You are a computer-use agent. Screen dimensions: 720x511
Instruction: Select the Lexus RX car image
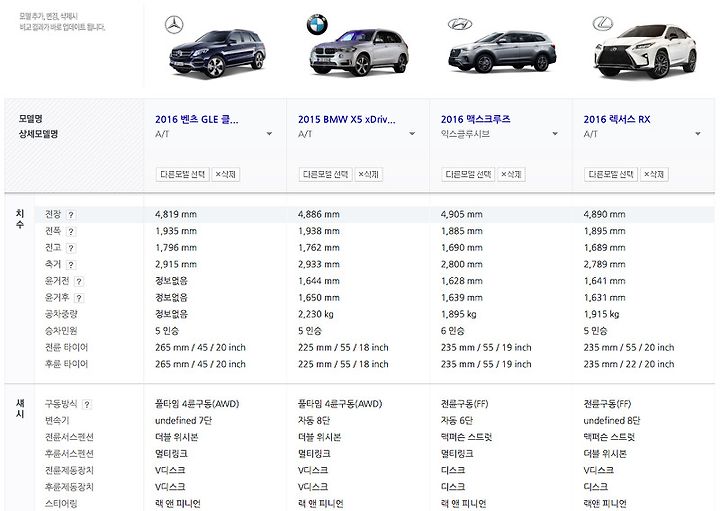coord(645,51)
